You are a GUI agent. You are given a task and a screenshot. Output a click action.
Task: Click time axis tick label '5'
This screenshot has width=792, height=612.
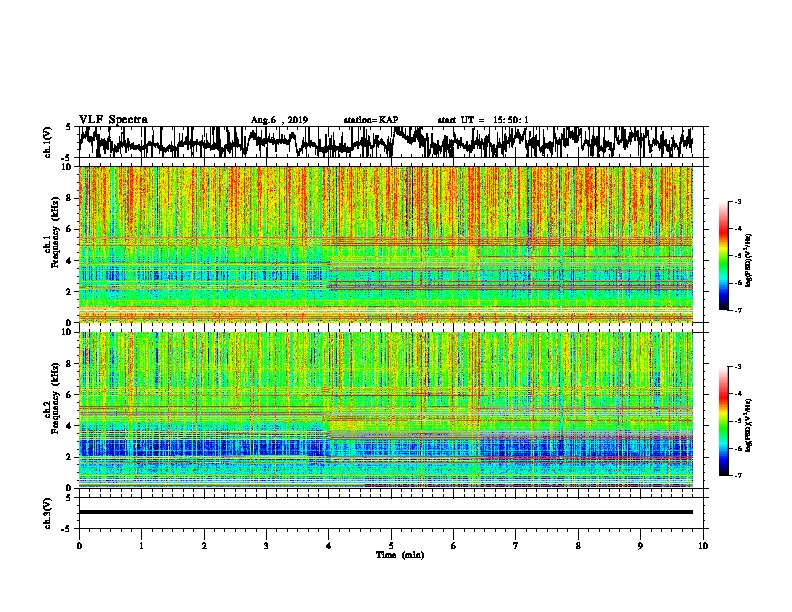[391, 546]
